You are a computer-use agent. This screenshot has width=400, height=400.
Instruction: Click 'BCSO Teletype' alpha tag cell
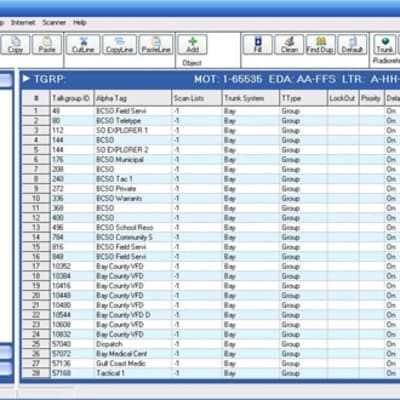133,121
